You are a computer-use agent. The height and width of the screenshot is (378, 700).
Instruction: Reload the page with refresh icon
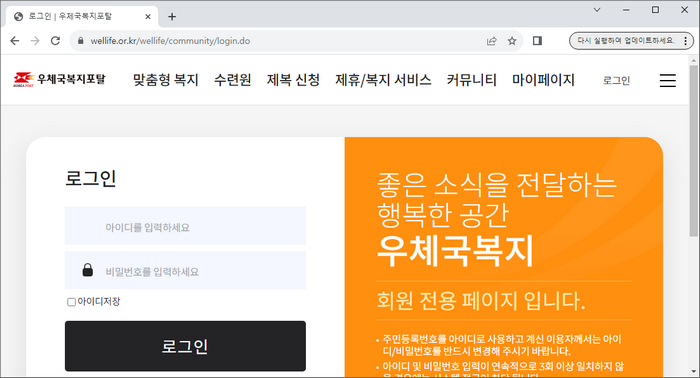pyautogui.click(x=55, y=41)
